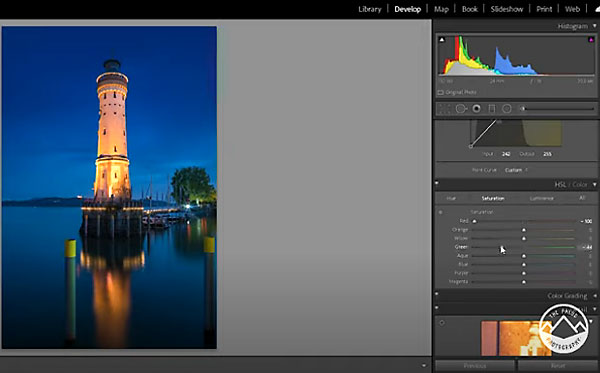Select the Adjustment Brush tool
Image resolution: width=600 pixels, height=373 pixels.
click(x=522, y=109)
